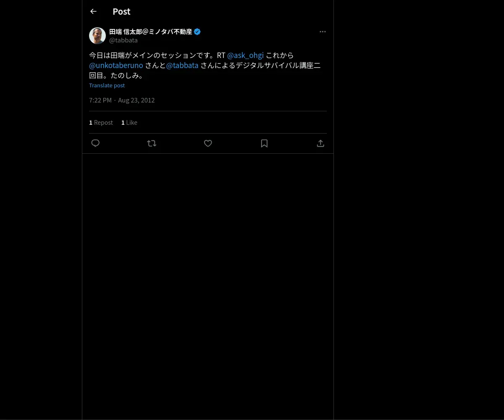Open the @unkotaberuno mention
Viewport: 504px width, 420px height.
(116, 65)
